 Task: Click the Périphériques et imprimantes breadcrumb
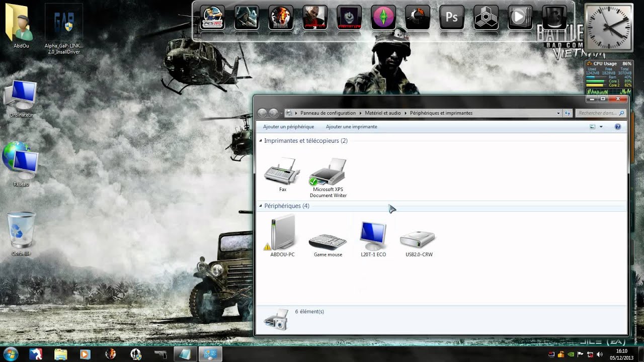441,113
